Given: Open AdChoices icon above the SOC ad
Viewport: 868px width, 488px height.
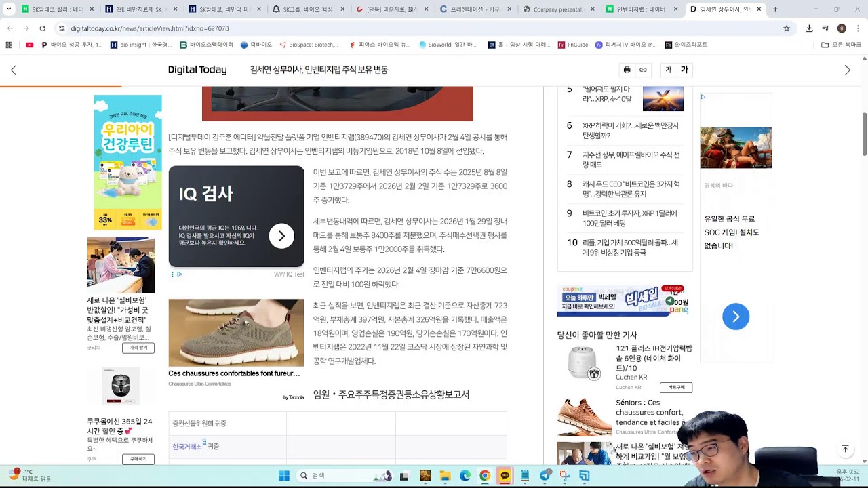Looking at the screenshot, I should coord(703,97).
